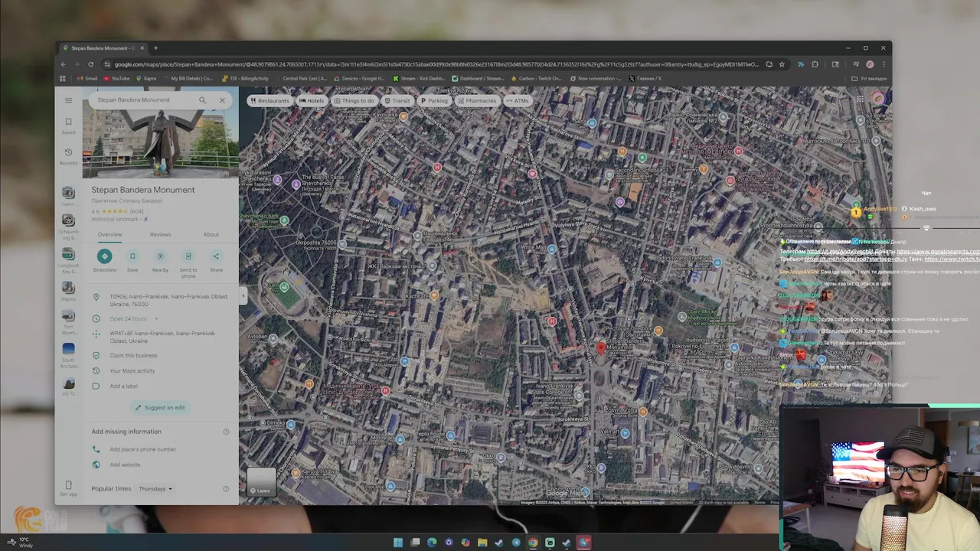The height and width of the screenshot is (551, 980).
Task: Switch to the About tab
Action: coord(211,234)
